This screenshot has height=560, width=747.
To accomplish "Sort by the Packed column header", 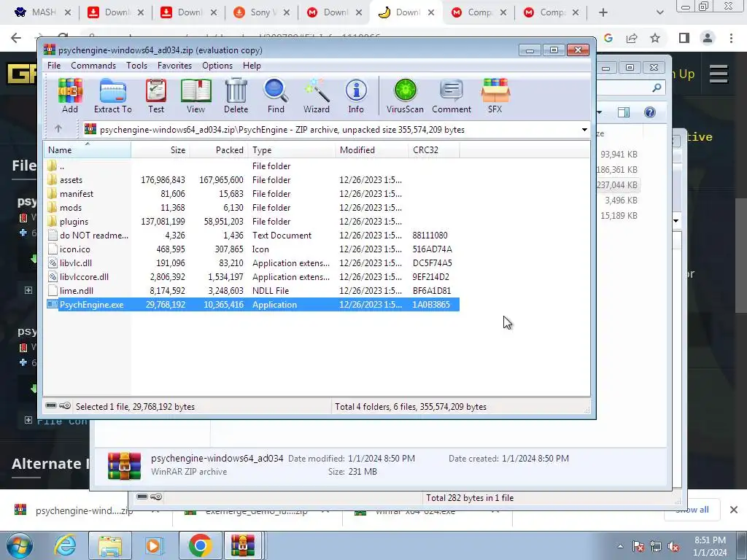I will (219, 150).
